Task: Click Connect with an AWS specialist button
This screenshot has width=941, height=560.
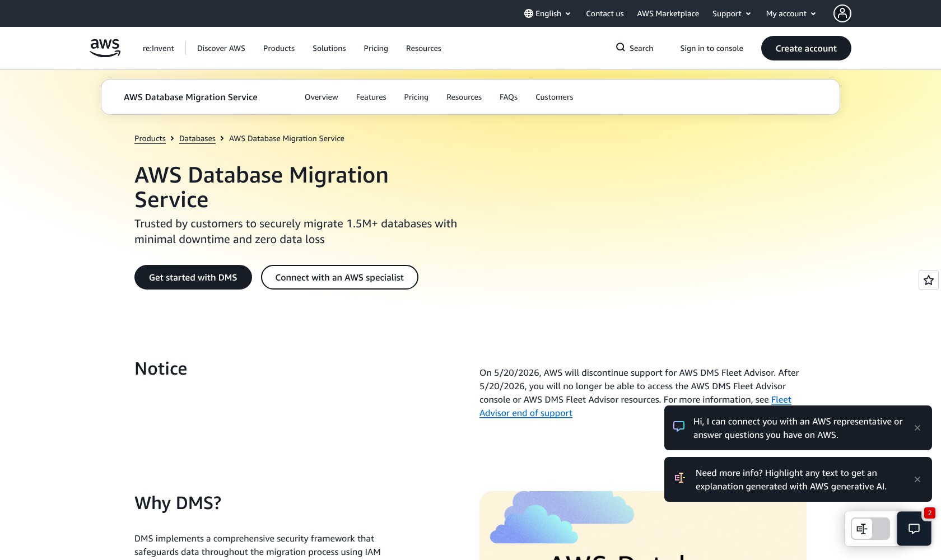Action: click(339, 277)
